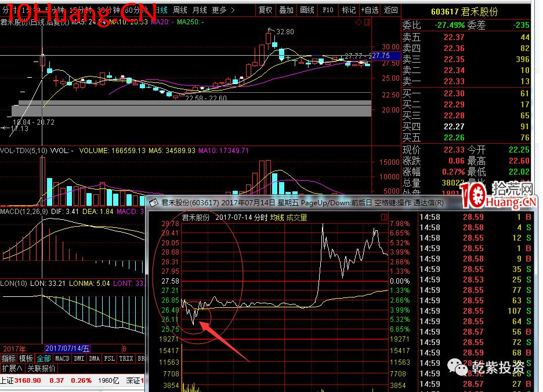Click the 603617 君禾股份 stock title
This screenshot has width=543, height=392.
click(464, 12)
